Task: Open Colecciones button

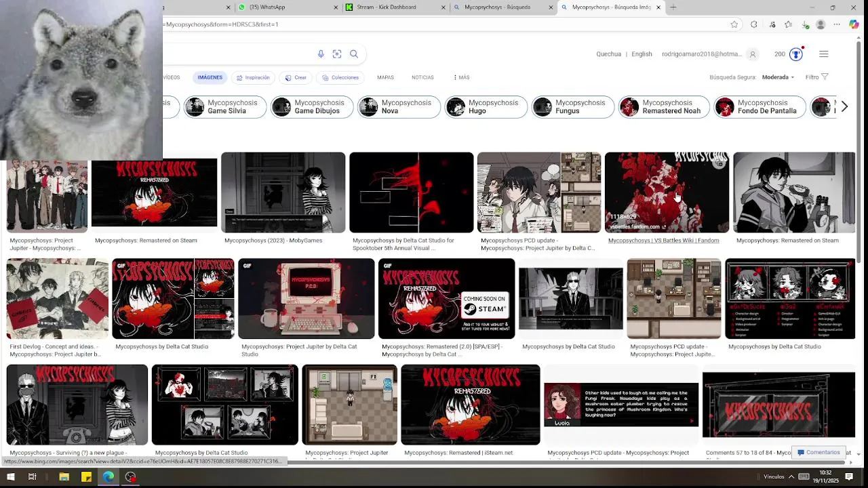Action: 340,77
